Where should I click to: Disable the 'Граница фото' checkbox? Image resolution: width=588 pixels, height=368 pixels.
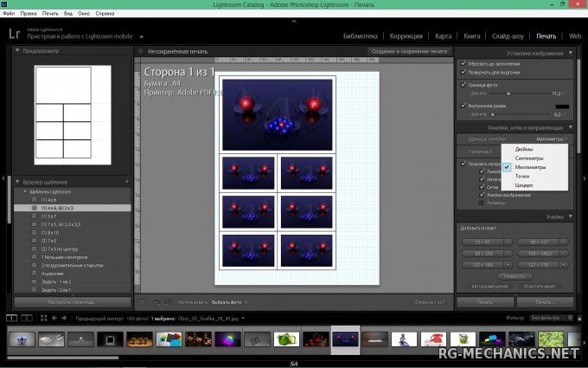(x=463, y=85)
